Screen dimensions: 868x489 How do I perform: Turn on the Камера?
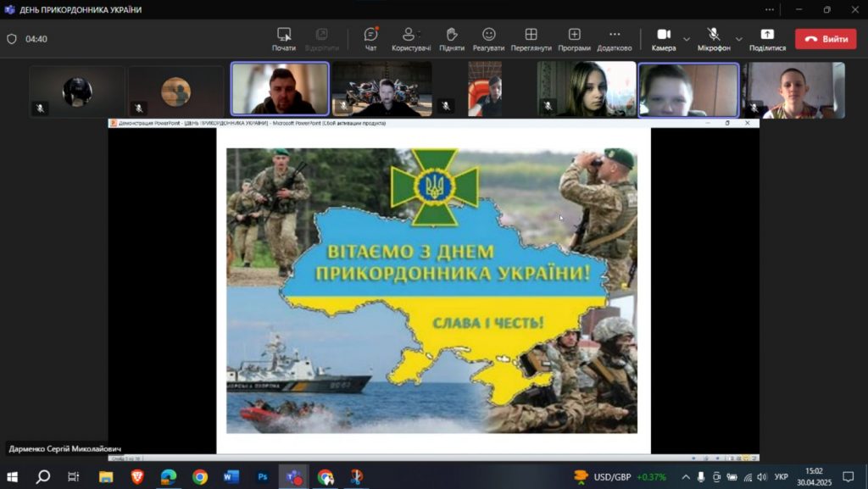pyautogui.click(x=664, y=39)
